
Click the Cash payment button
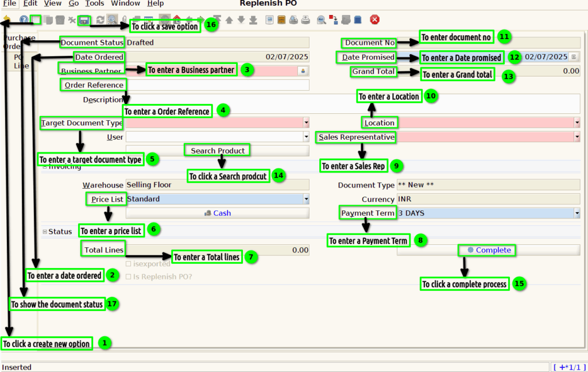218,213
